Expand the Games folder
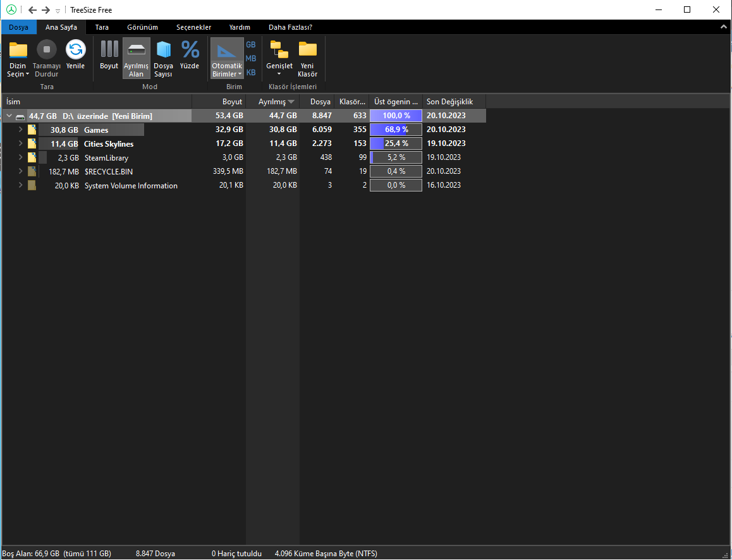732x560 pixels. click(20, 130)
